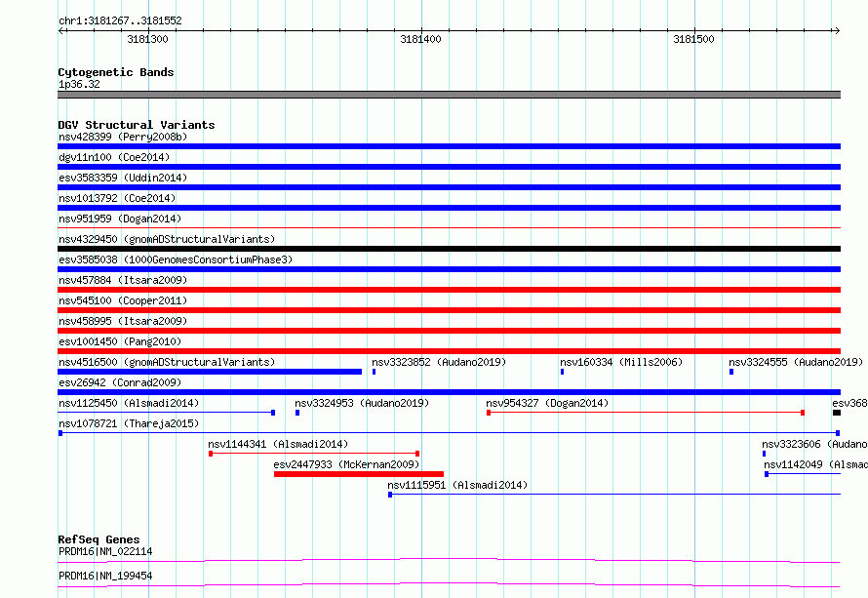Select the nsv545100 (Cooper2011) label
The image size is (868, 598).
(x=123, y=300)
